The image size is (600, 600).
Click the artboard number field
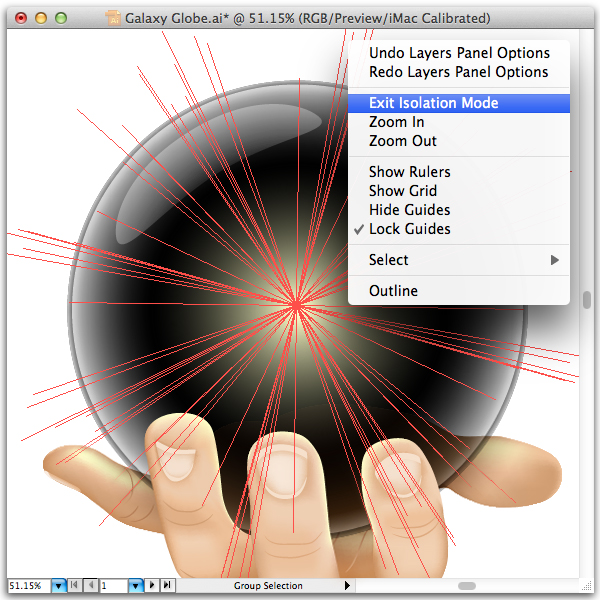[x=114, y=586]
